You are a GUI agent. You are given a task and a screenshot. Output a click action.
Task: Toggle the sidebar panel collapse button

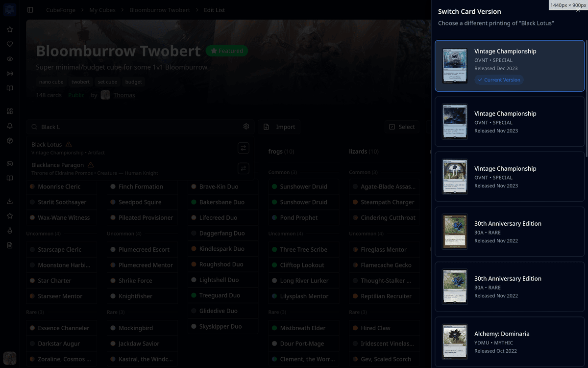(x=30, y=10)
